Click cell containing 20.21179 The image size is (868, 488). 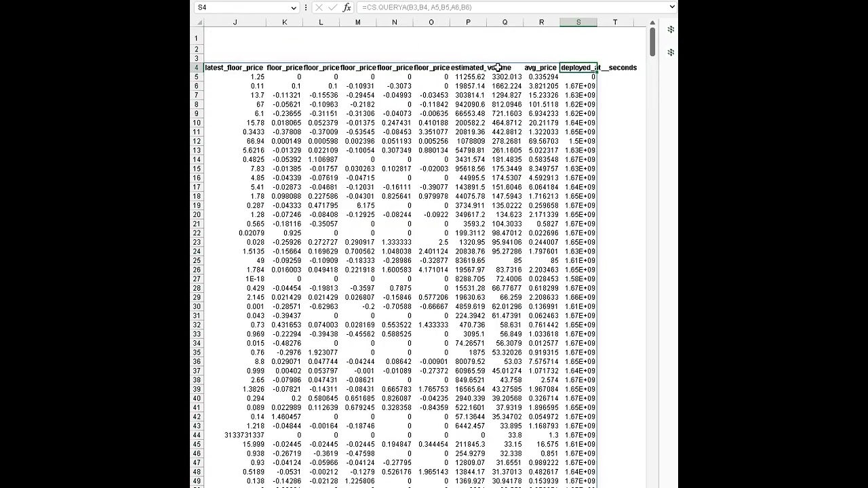coord(541,123)
